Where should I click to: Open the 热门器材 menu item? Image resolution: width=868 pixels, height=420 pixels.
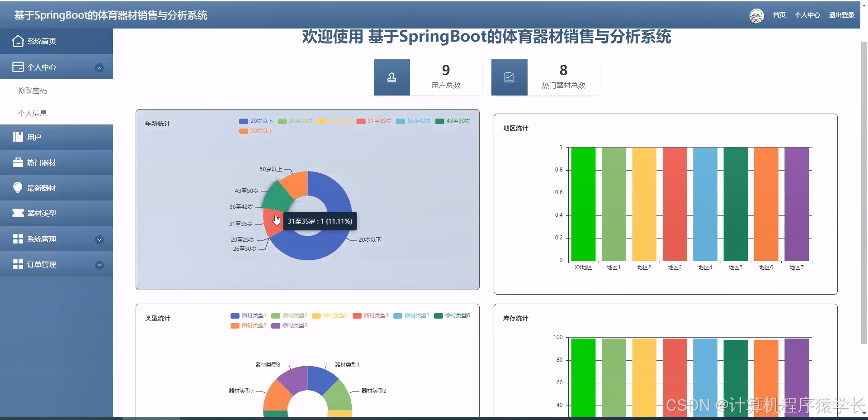click(57, 162)
